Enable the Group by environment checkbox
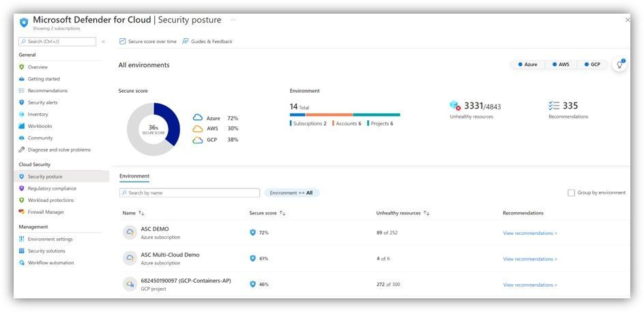The height and width of the screenshot is (312, 644). tap(571, 193)
